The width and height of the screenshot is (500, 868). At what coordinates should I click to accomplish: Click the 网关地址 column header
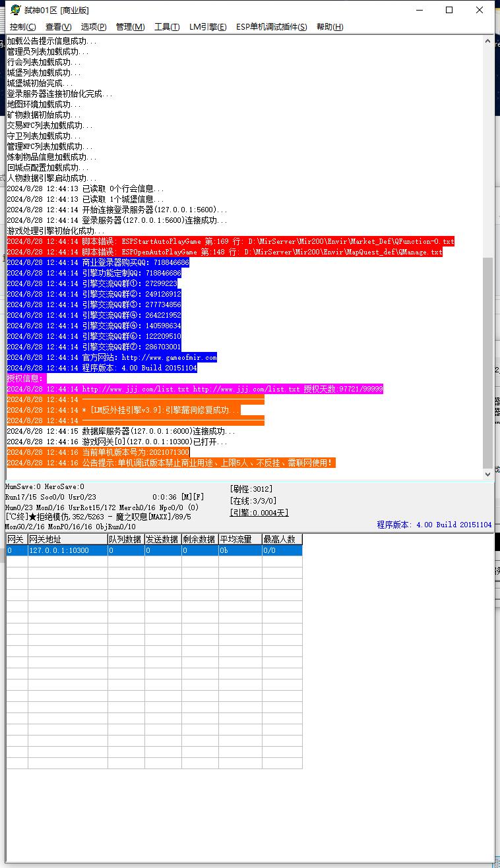pyautogui.click(x=67, y=539)
